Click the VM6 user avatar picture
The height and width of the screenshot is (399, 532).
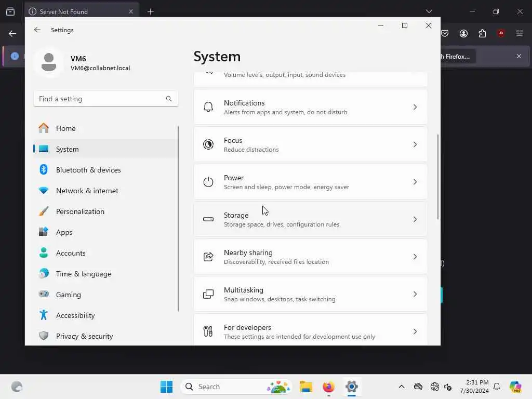click(x=49, y=62)
